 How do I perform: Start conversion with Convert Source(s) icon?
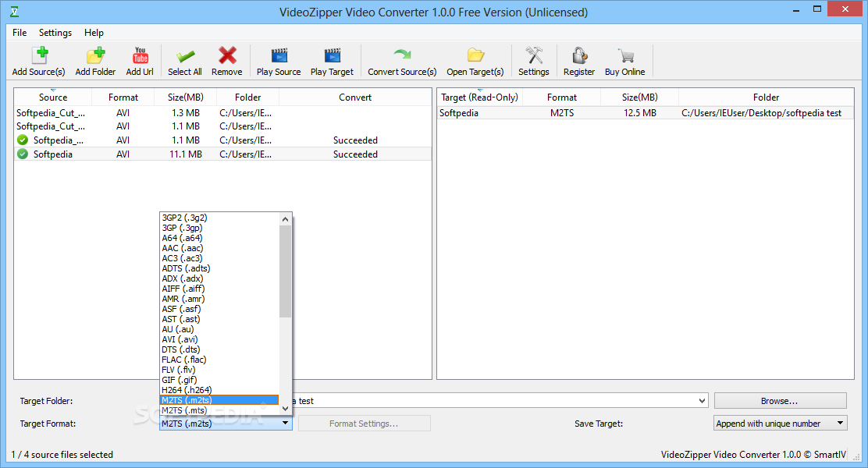403,55
